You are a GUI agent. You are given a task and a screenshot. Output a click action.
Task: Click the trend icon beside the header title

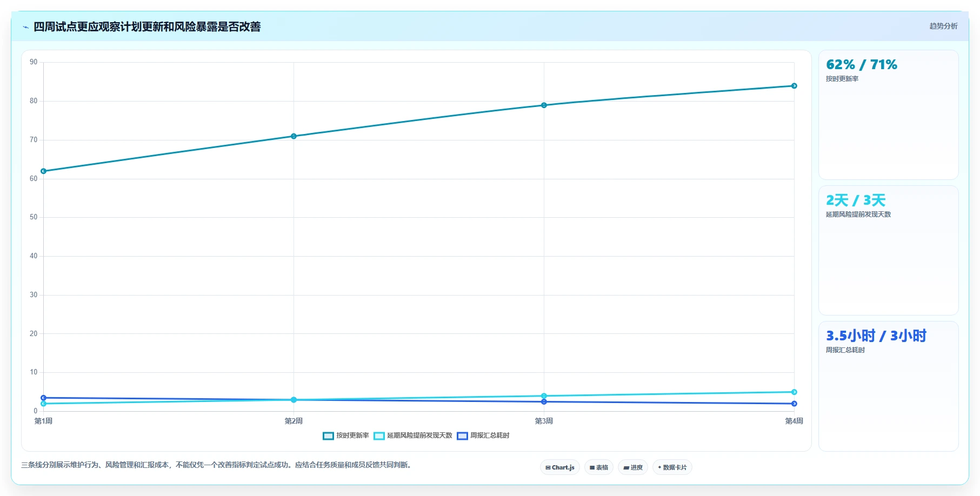click(x=25, y=27)
